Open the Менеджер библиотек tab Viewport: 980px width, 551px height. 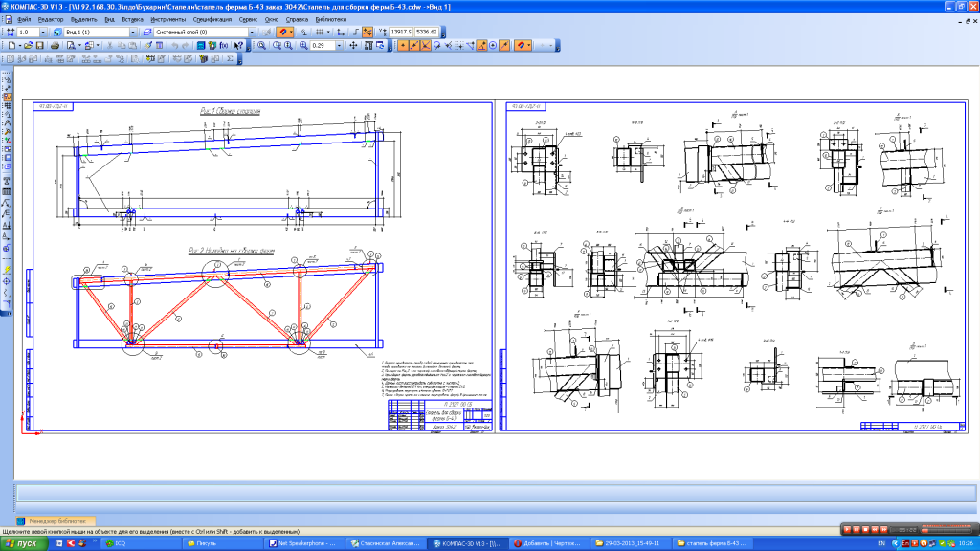pyautogui.click(x=55, y=520)
